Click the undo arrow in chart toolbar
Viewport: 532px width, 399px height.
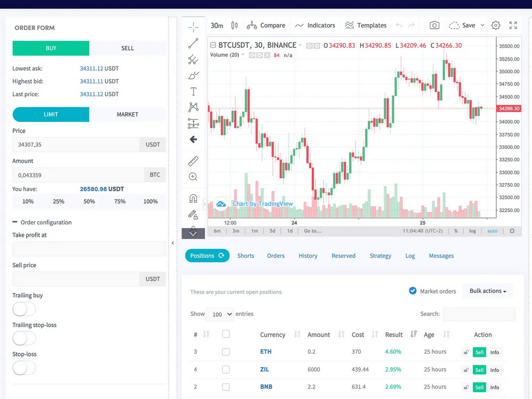[399, 26]
